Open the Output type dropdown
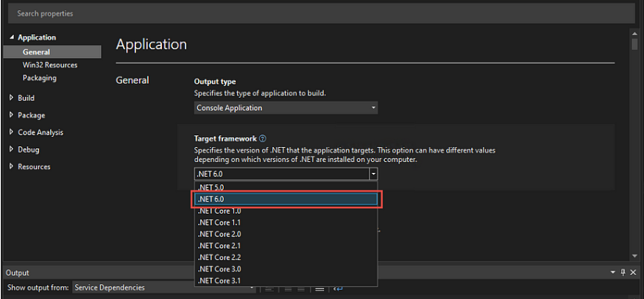 pyautogui.click(x=286, y=108)
